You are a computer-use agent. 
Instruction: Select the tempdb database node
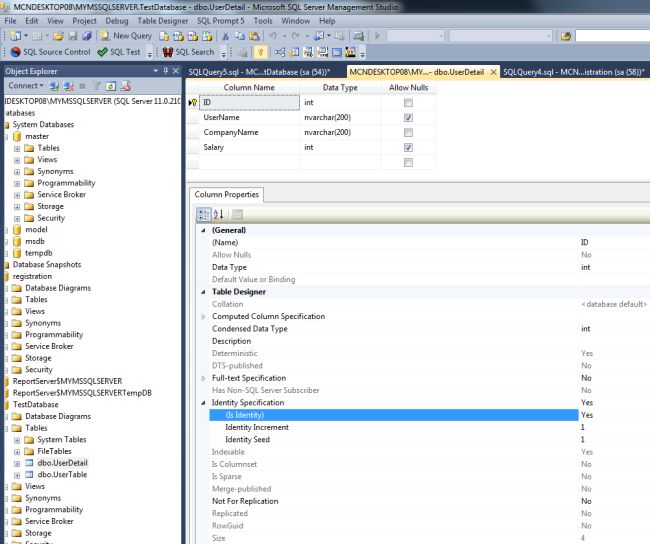(39, 253)
